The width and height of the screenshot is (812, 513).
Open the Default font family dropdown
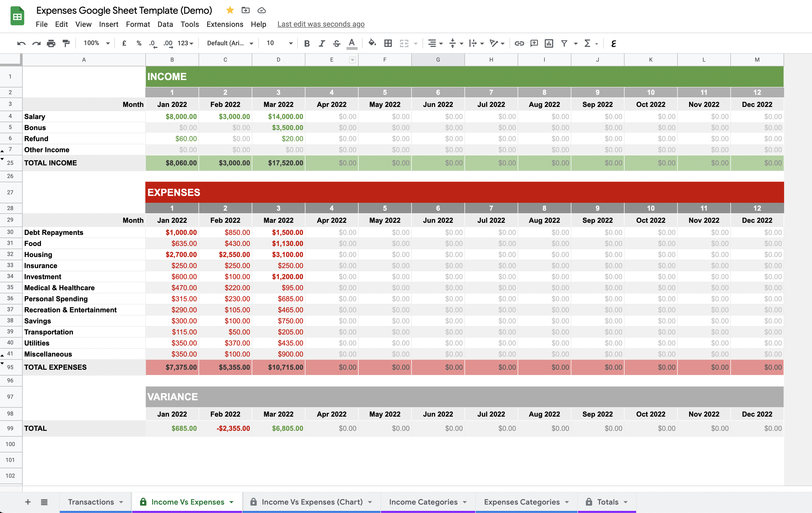point(230,43)
